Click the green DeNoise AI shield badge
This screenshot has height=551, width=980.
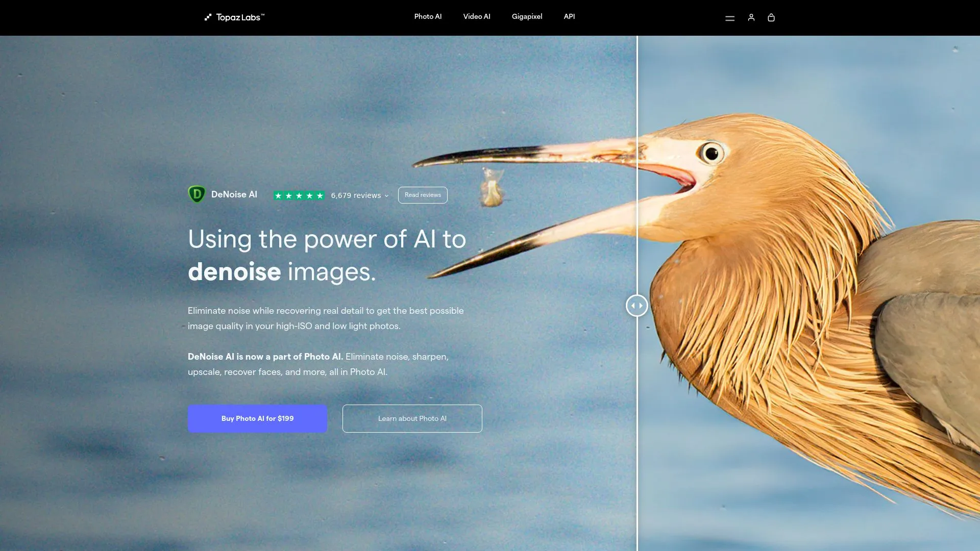197,194
